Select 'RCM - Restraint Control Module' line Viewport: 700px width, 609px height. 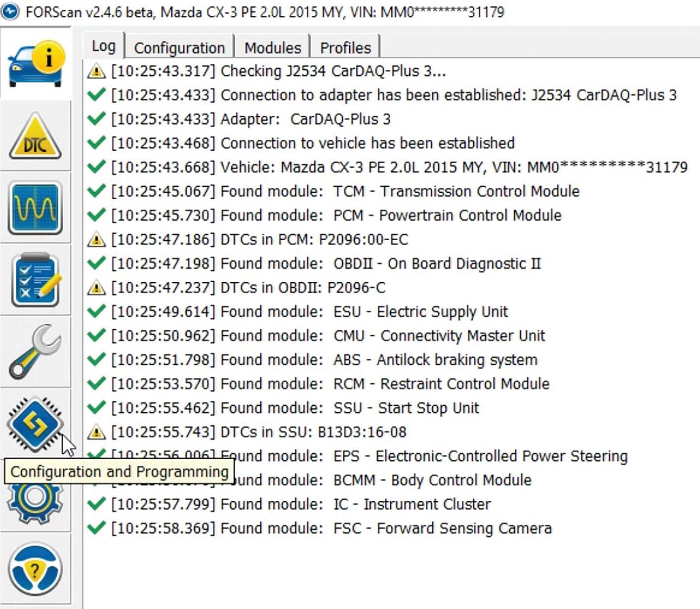[330, 384]
